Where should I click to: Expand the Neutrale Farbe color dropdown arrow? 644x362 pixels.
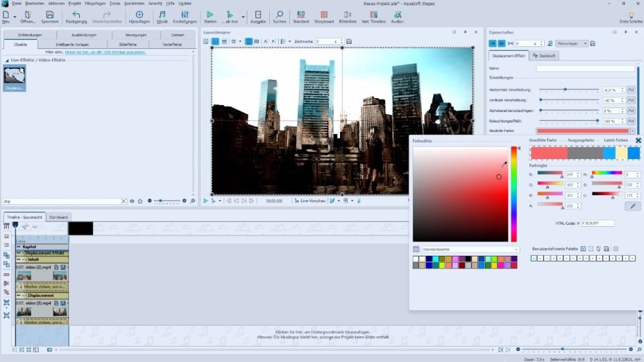632,131
